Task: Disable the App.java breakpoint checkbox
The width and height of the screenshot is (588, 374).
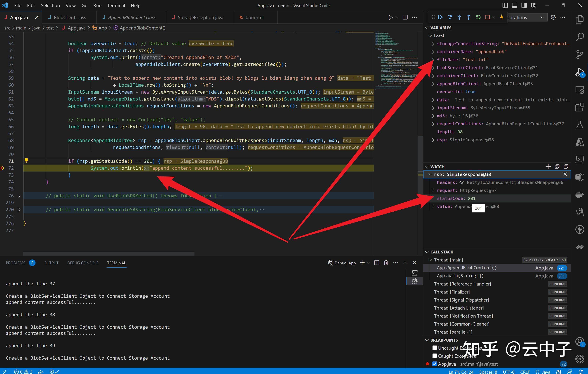Action: tap(435, 364)
